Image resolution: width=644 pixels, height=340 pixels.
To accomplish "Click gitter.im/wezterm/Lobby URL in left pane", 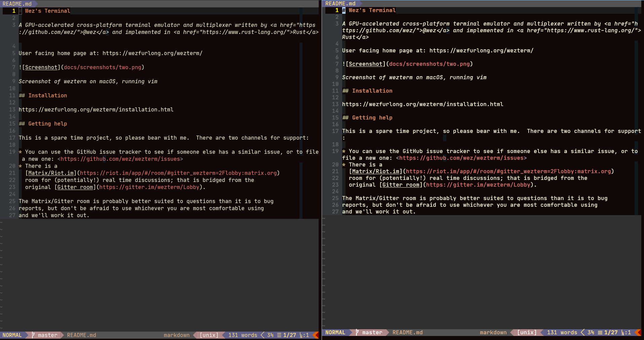I will [x=150, y=187].
